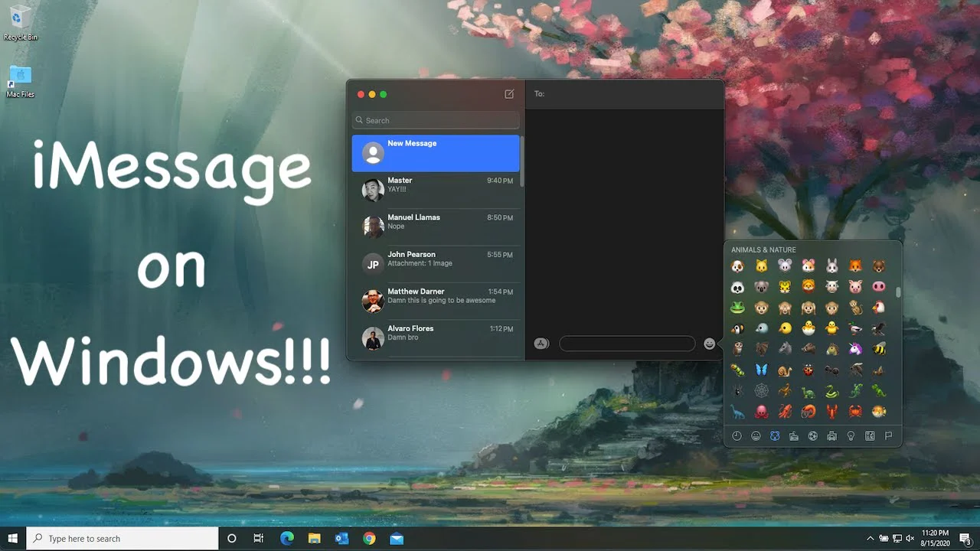Open the emoji picker smiley icon beside message field
This screenshot has width=980, height=551.
click(709, 343)
